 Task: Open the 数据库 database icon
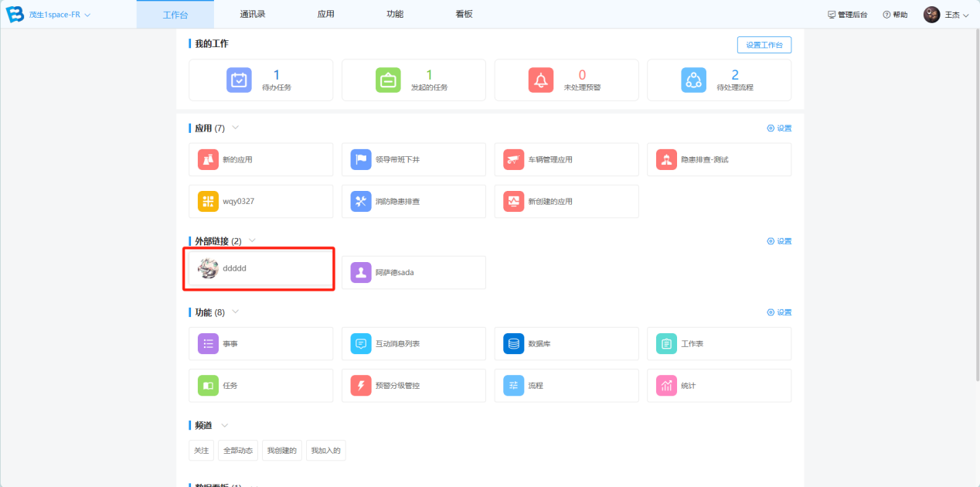pyautogui.click(x=514, y=343)
